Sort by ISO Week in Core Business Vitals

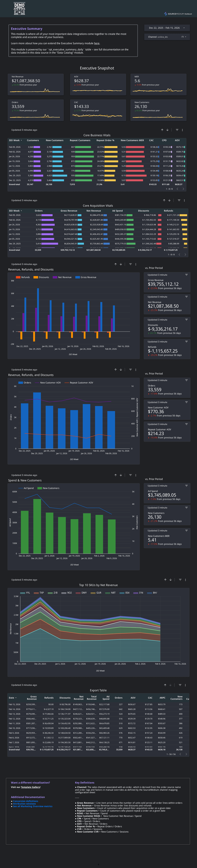click(x=15, y=140)
